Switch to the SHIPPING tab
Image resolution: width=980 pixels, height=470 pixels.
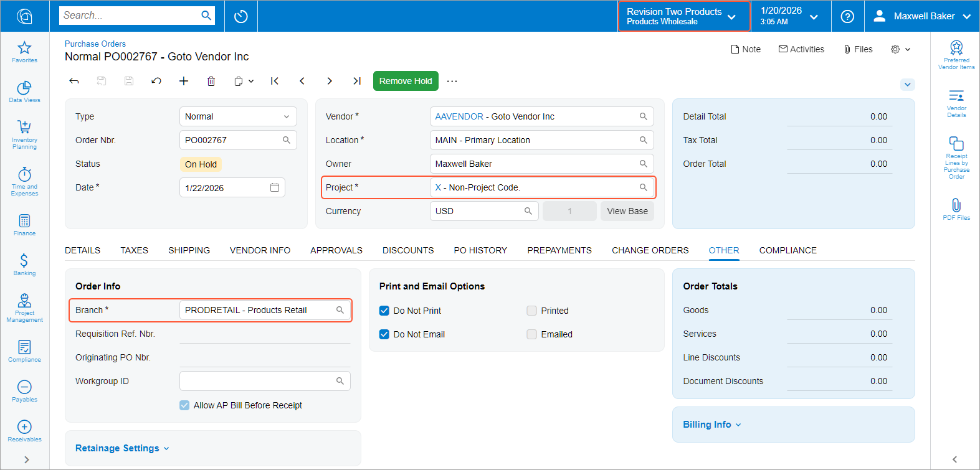(189, 250)
